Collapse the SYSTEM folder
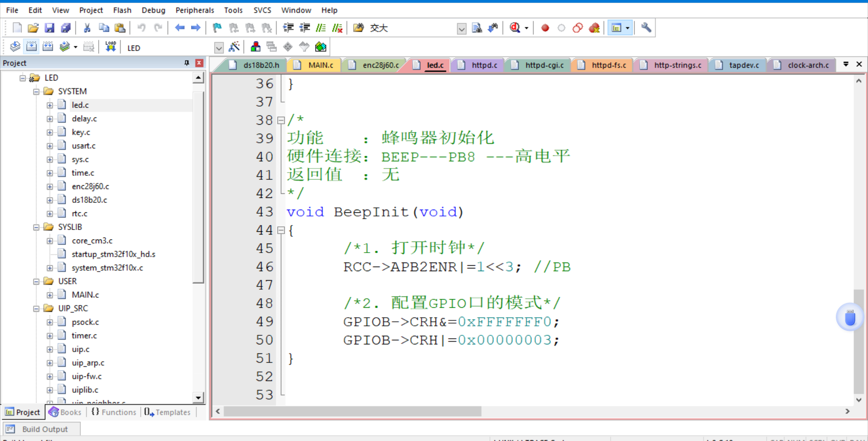The width and height of the screenshot is (868, 441). (36, 91)
